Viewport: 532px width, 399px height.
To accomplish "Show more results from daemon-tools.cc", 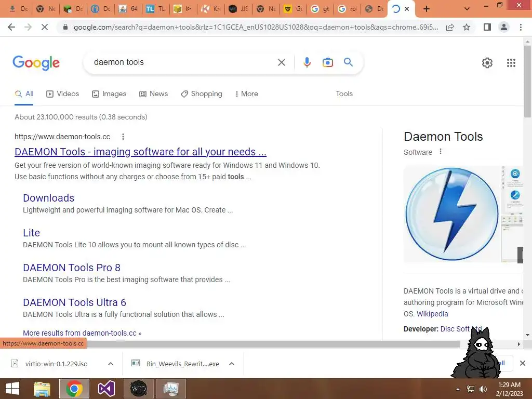I will 82,333.
